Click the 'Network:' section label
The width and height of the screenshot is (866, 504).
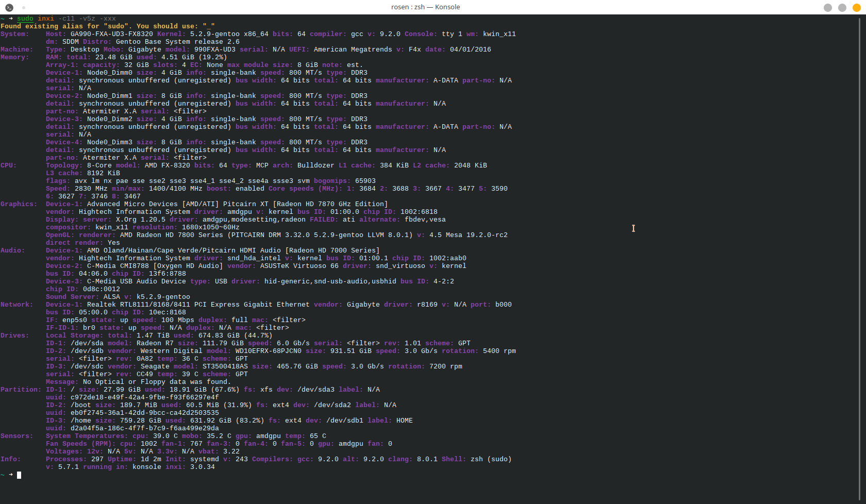point(17,305)
